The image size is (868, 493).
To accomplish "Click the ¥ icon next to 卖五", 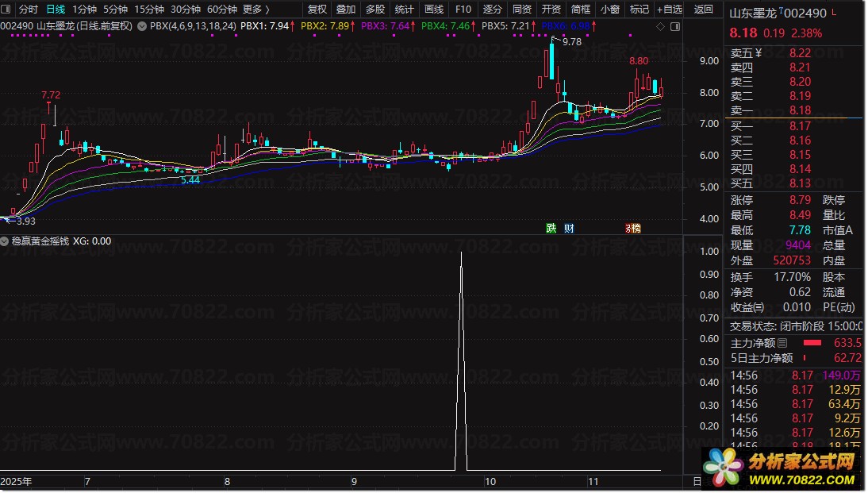I will [758, 53].
